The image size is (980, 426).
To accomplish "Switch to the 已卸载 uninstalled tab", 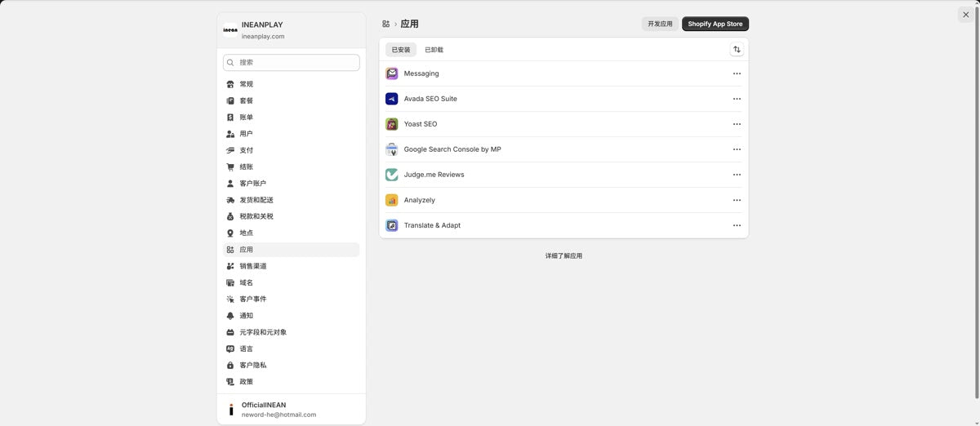I will pyautogui.click(x=434, y=50).
